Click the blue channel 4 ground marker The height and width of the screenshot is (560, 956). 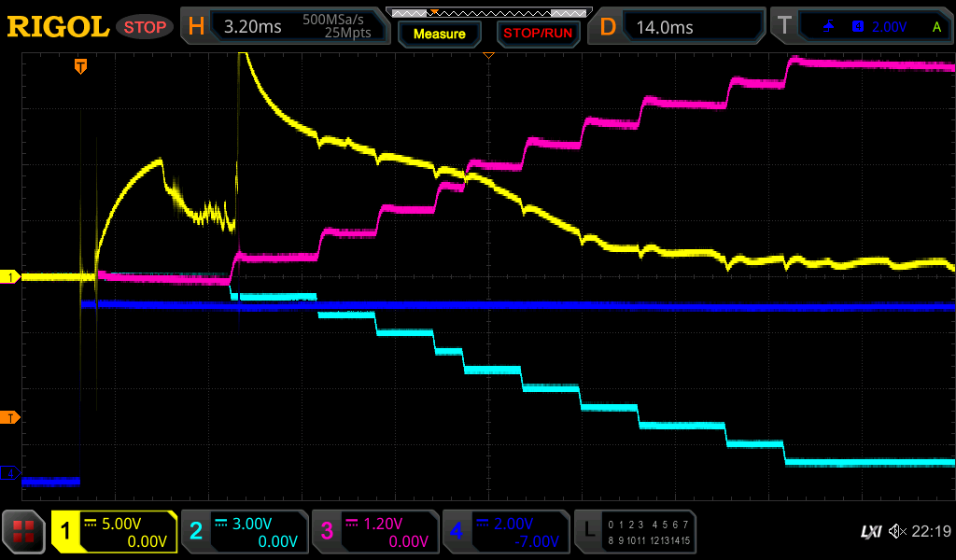(x=10, y=474)
